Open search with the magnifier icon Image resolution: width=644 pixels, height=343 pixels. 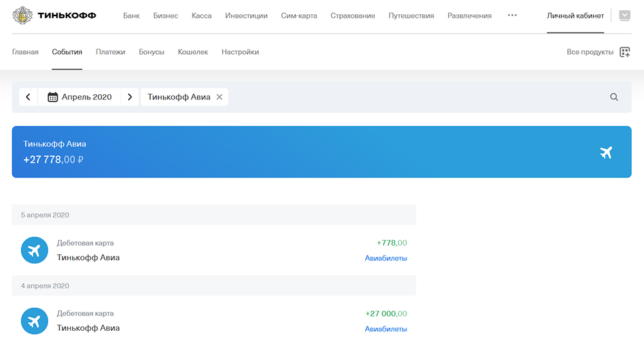click(614, 97)
